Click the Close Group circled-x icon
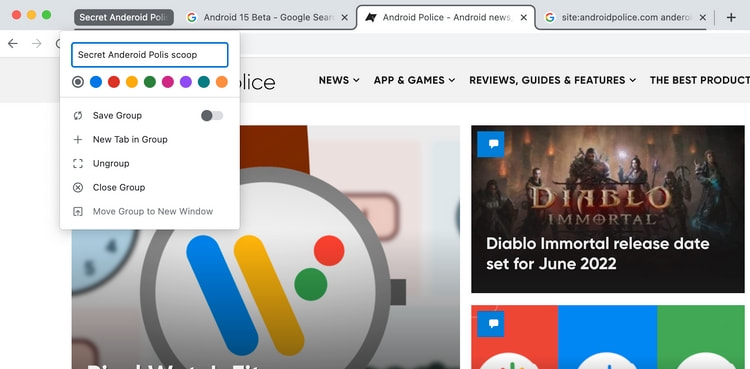Image resolution: width=750 pixels, height=369 pixels. (x=77, y=188)
